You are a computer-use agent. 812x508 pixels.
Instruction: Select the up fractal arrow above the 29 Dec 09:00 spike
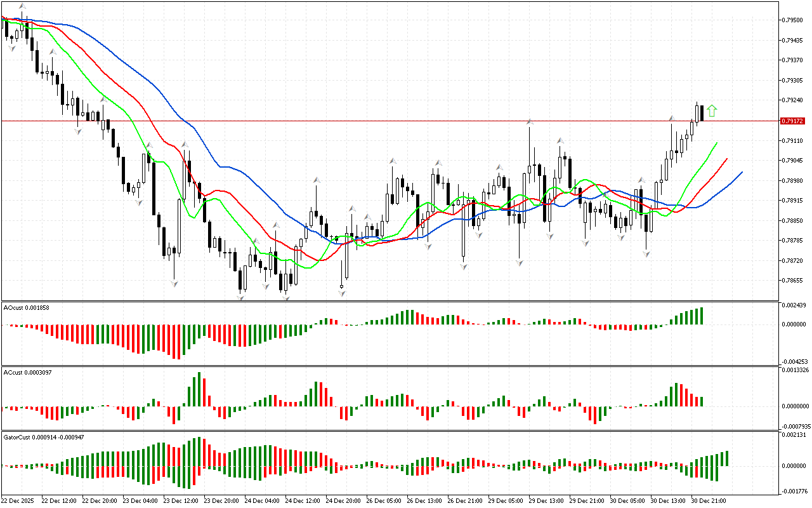click(529, 121)
